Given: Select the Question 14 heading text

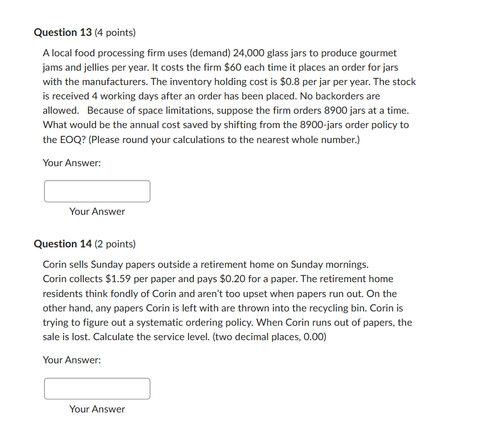Looking at the screenshot, I should coord(62,244).
